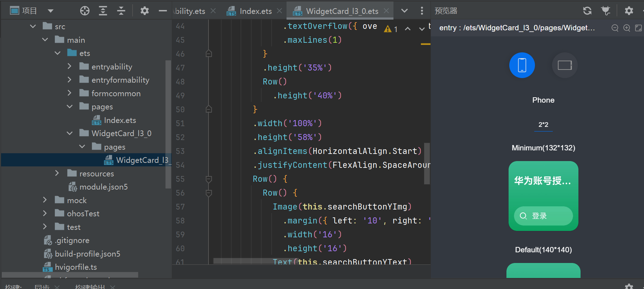Place cursor on line 52 height('58%')
Viewport: 644px width, 289px height.
[287, 137]
